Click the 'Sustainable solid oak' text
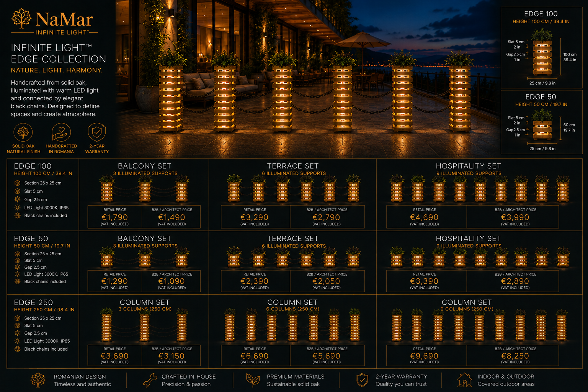 293,384
